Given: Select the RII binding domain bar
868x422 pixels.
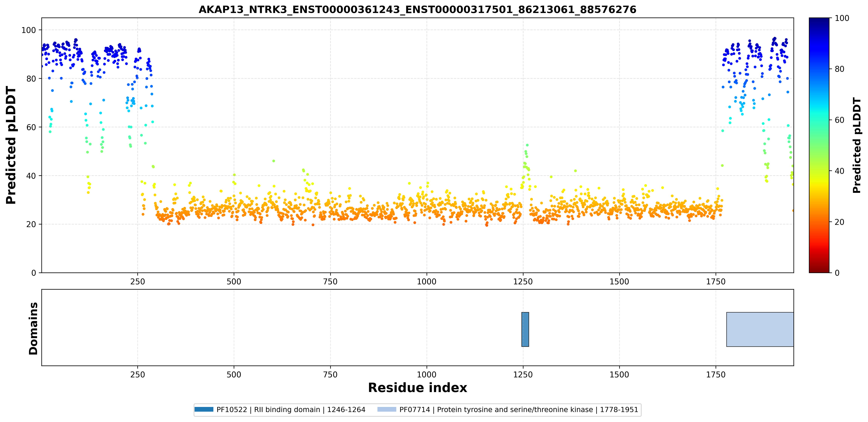Looking at the screenshot, I should 525,329.
